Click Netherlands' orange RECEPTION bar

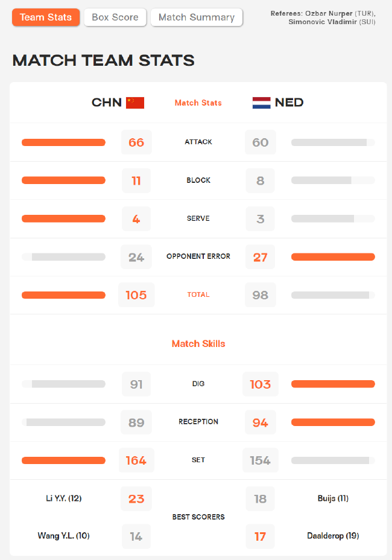click(x=333, y=422)
